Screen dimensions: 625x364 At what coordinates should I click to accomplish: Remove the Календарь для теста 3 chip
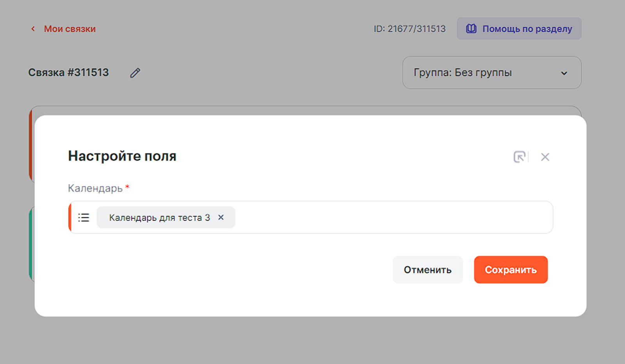pos(221,217)
